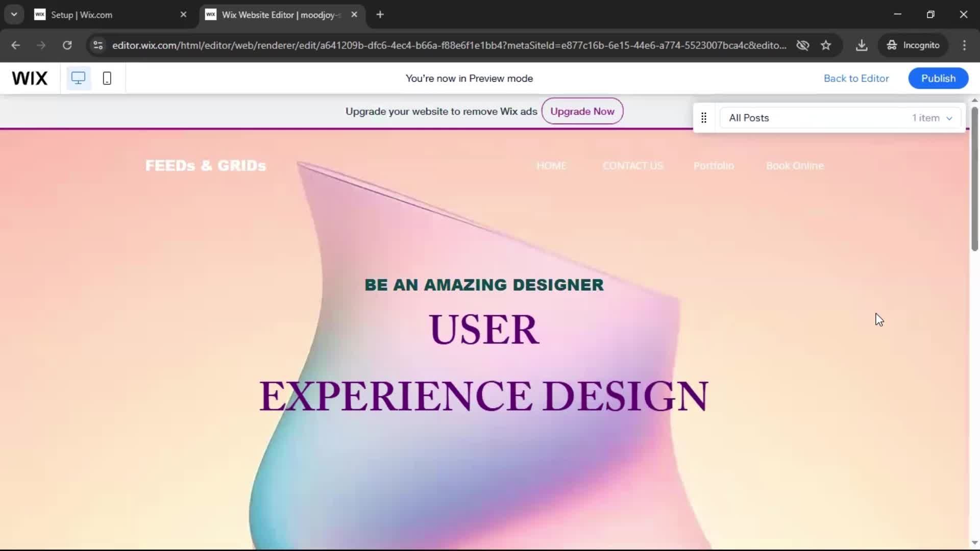Click the scrollbar up arrow
This screenshot has height=551, width=980.
click(x=974, y=100)
